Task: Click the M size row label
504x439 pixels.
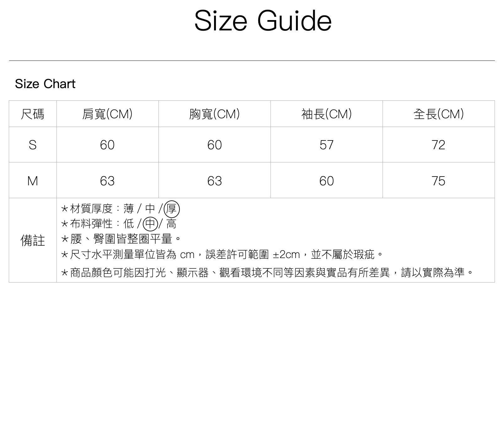Action: coord(33,181)
